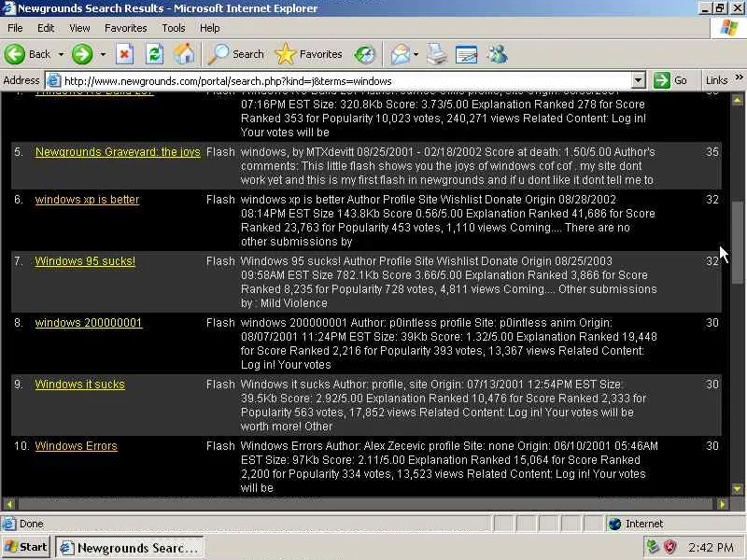
Task: Click Flash label in Windows Errors row
Action: pyautogui.click(x=220, y=446)
